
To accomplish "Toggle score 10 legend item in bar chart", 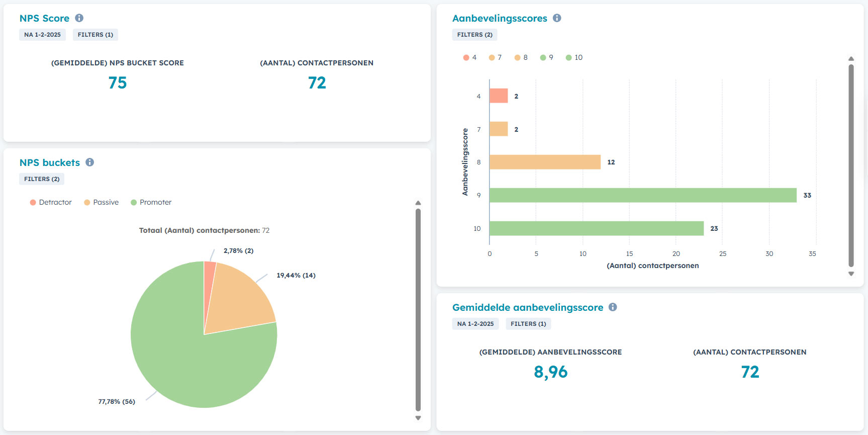I will pos(574,57).
